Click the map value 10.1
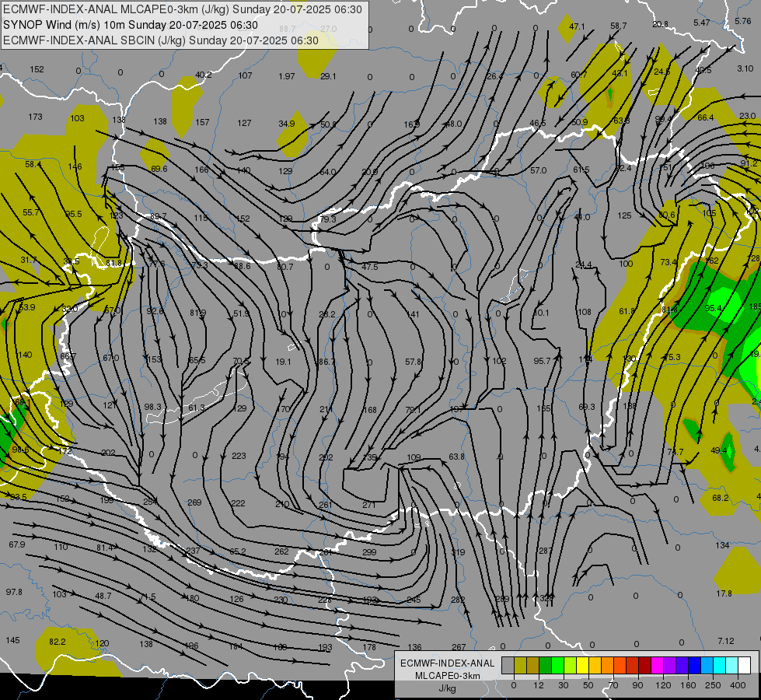This screenshot has width=761, height=700. point(541,313)
